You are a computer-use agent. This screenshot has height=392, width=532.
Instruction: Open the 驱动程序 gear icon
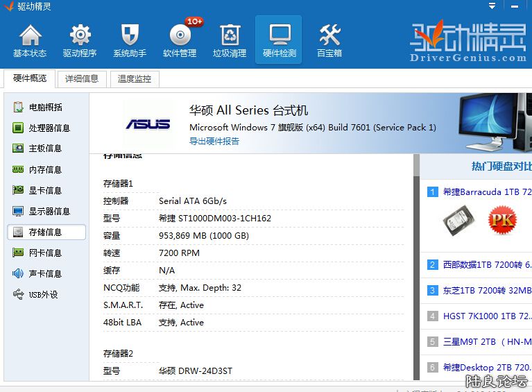[x=80, y=40]
